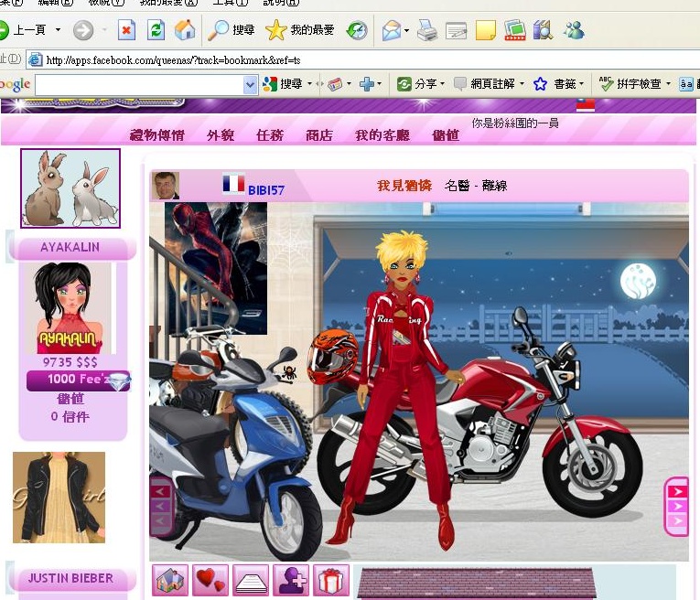Click the JUSTIN BIEBER banner
This screenshot has height=600, width=700.
pos(70,578)
